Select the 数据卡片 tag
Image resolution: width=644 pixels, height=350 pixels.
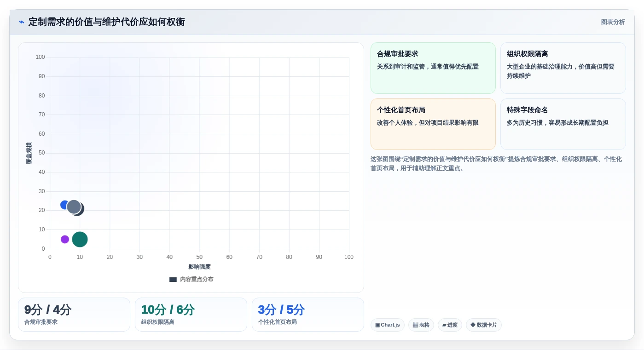(x=483, y=325)
